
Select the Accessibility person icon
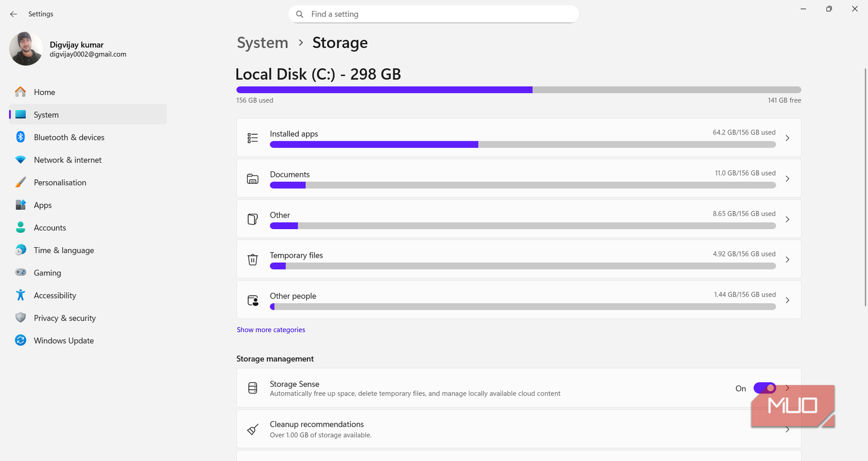(x=21, y=295)
